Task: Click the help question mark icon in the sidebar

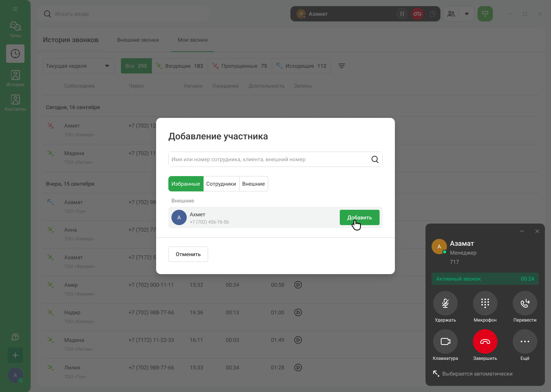Action: (x=15, y=337)
